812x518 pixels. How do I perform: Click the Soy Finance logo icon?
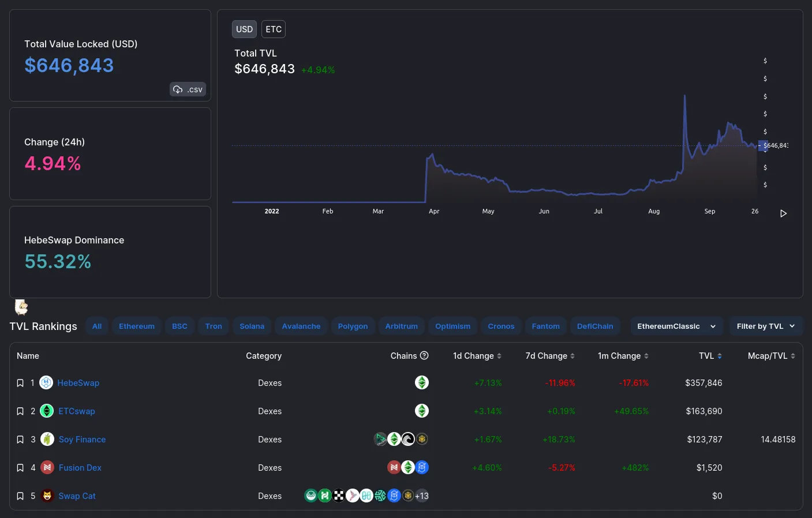[47, 439]
